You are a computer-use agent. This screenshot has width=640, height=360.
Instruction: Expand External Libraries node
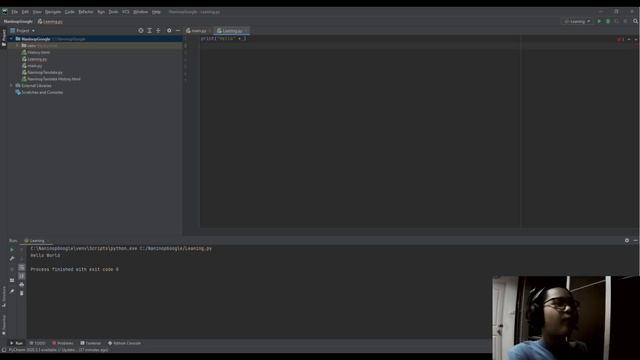[x=11, y=86]
